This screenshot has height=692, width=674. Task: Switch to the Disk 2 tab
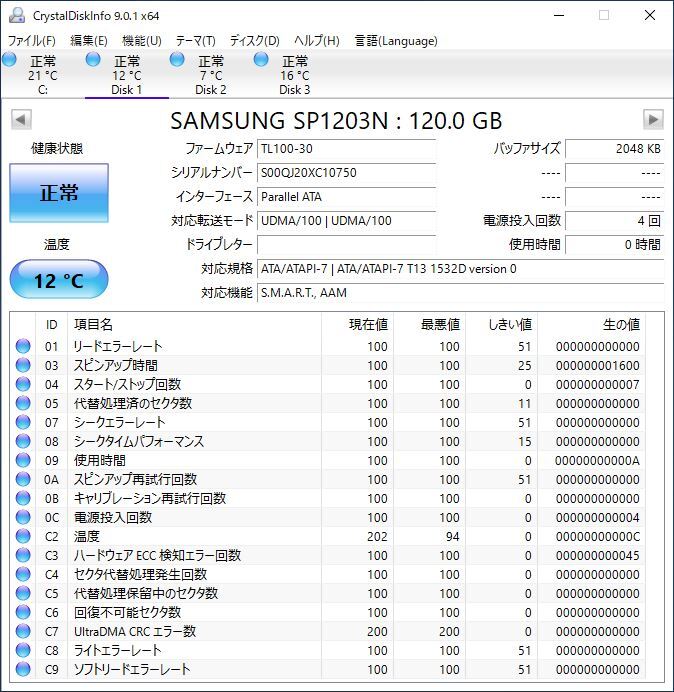click(x=211, y=75)
